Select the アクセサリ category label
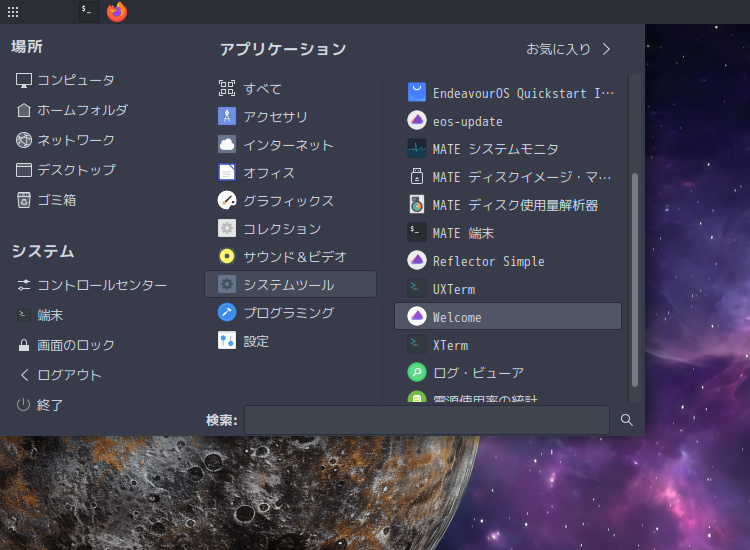 pos(276,117)
